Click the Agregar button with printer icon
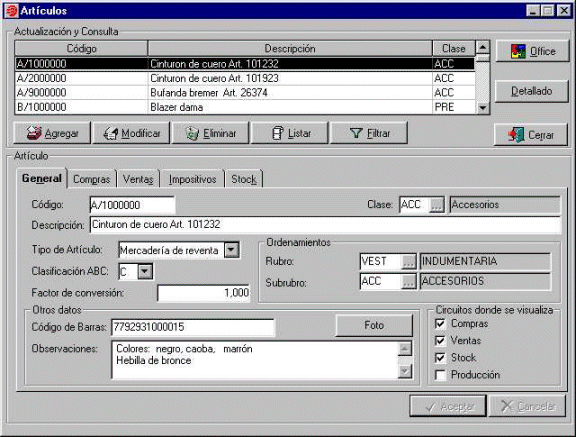Image resolution: width=576 pixels, height=437 pixels. click(x=52, y=133)
